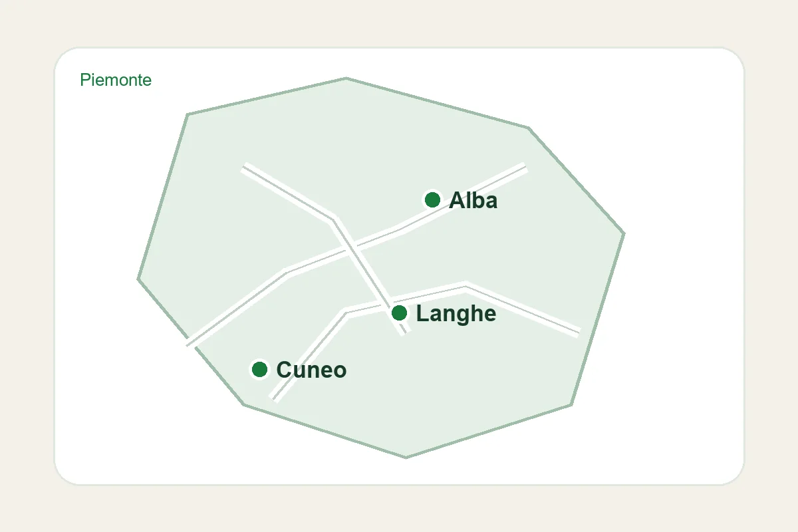Image resolution: width=798 pixels, height=532 pixels.
Task: Click the road's end just south of Cuneo
Action: [273, 400]
